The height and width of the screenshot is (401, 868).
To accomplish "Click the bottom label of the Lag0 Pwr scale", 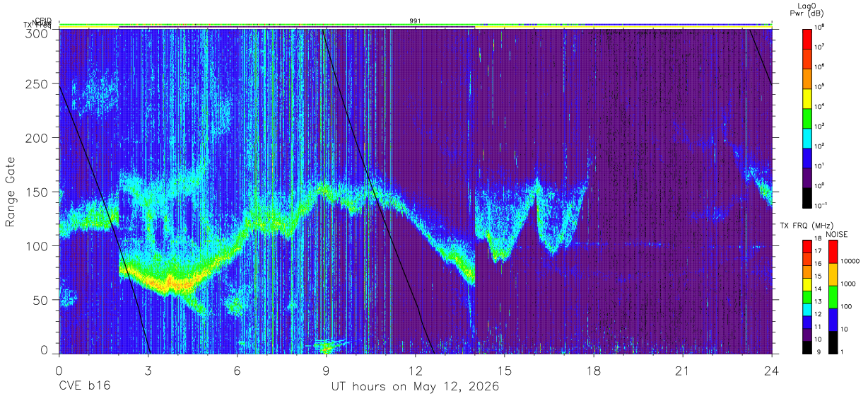I will [x=821, y=206].
